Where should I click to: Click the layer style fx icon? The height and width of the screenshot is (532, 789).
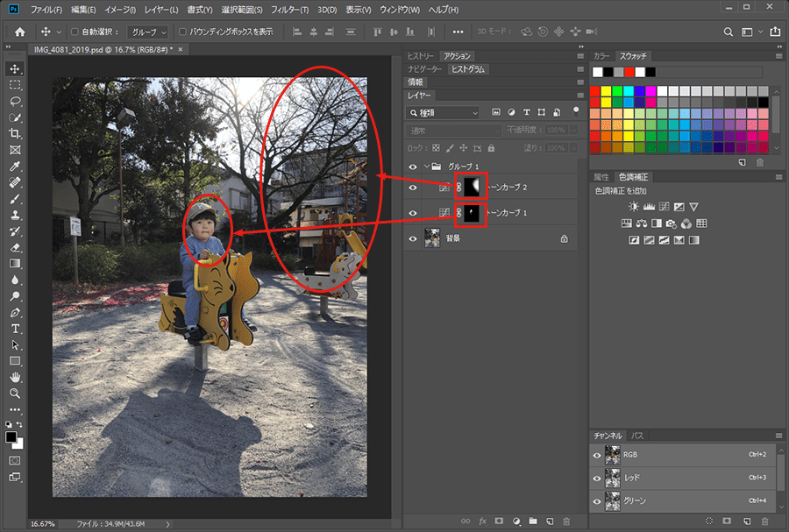tap(481, 521)
